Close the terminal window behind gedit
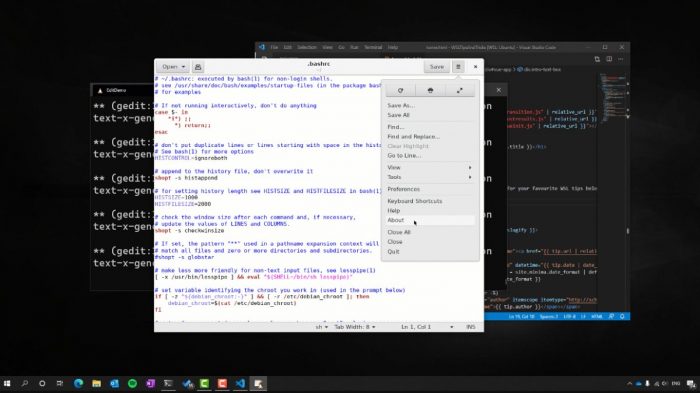This screenshot has height=393, width=700. (x=499, y=90)
